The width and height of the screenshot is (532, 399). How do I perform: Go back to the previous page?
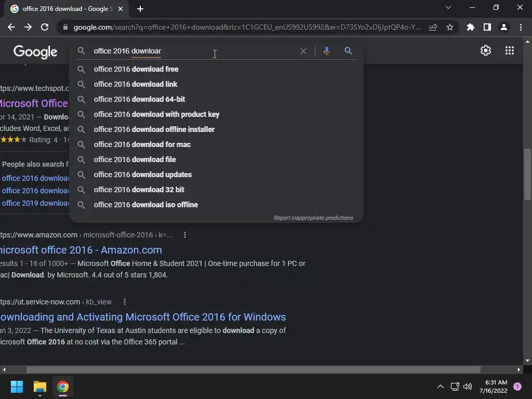tap(11, 27)
